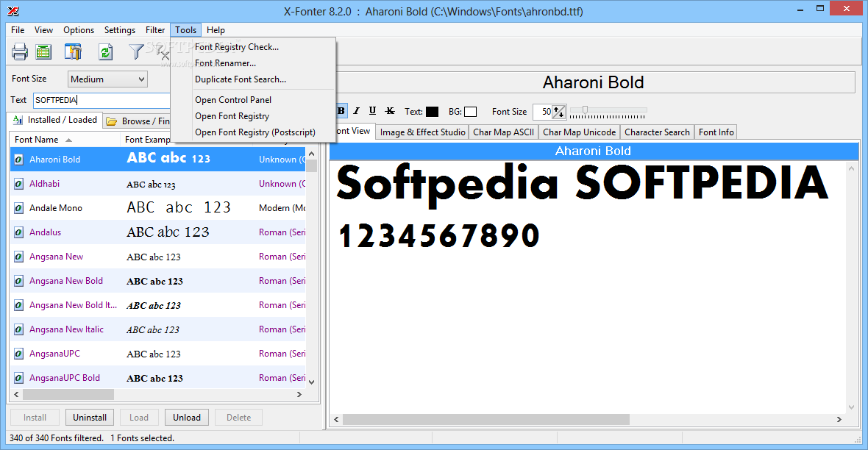The image size is (868, 450).
Task: Click the Uninstall button
Action: pos(90,418)
